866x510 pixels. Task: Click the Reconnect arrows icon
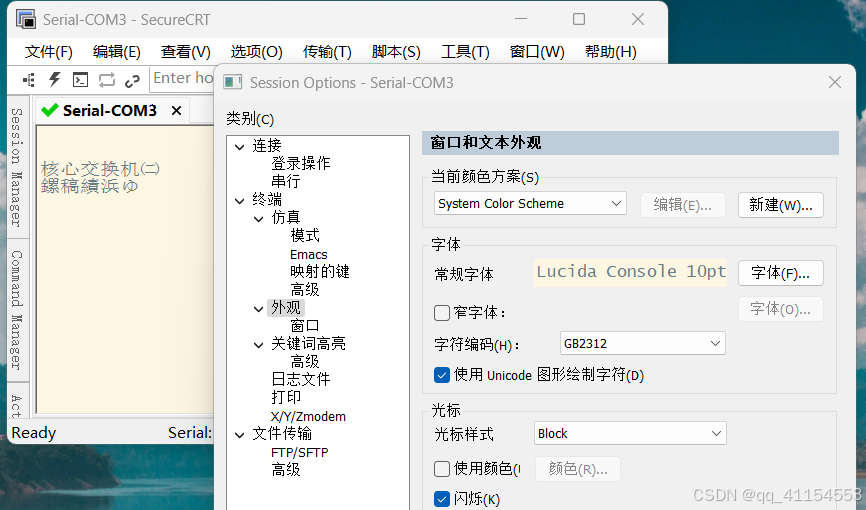point(107,80)
